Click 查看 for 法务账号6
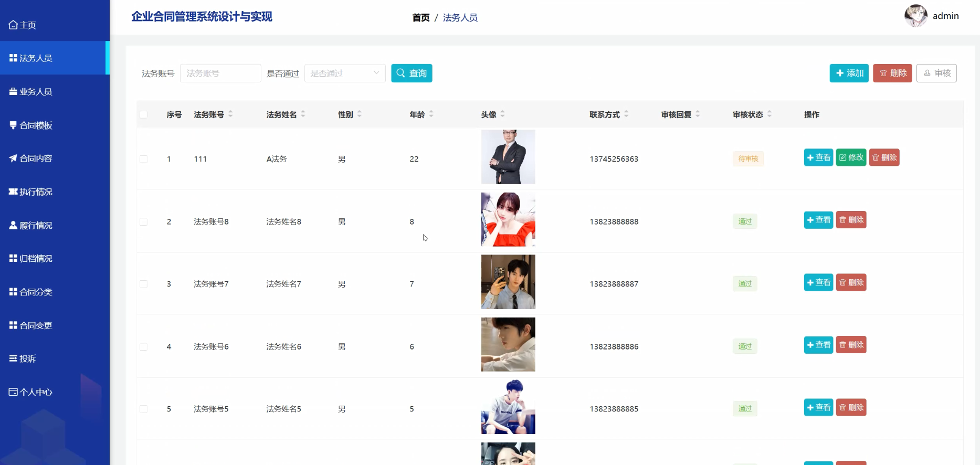The height and width of the screenshot is (465, 980). click(x=818, y=345)
